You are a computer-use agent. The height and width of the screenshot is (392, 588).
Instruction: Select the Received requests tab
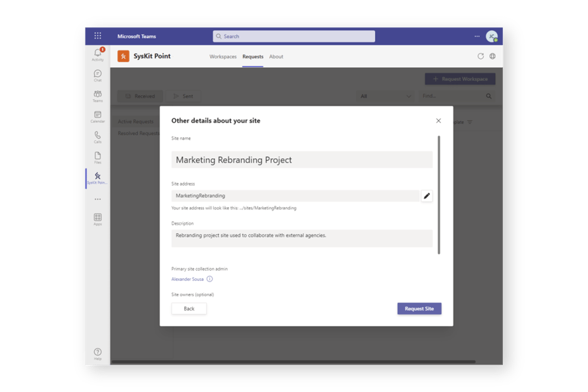[x=140, y=96]
